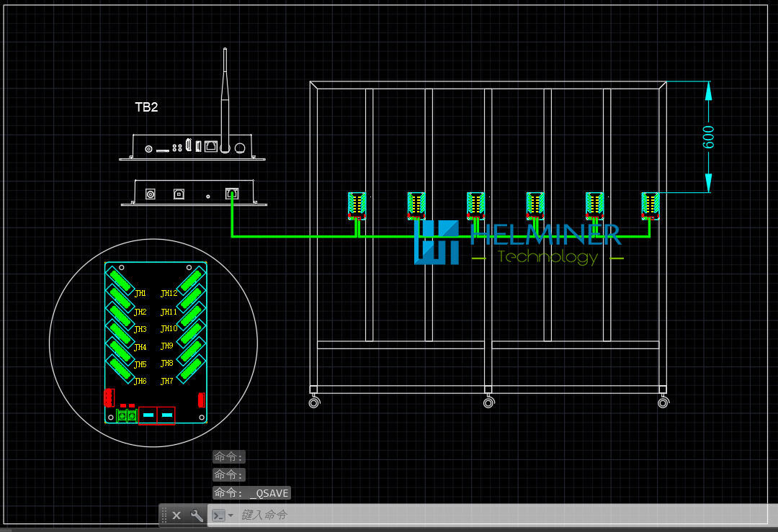778x532 pixels.
Task: Grab the command line drag handle
Action: (x=164, y=515)
